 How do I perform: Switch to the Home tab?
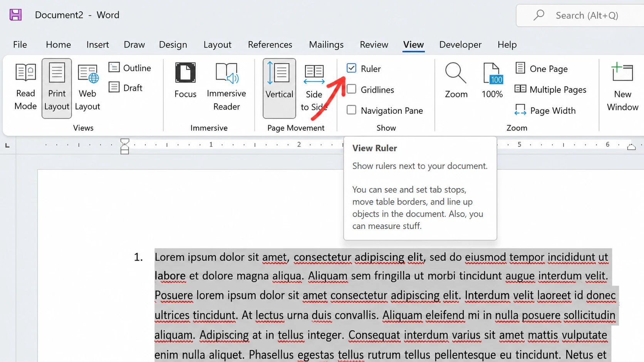[x=58, y=45]
